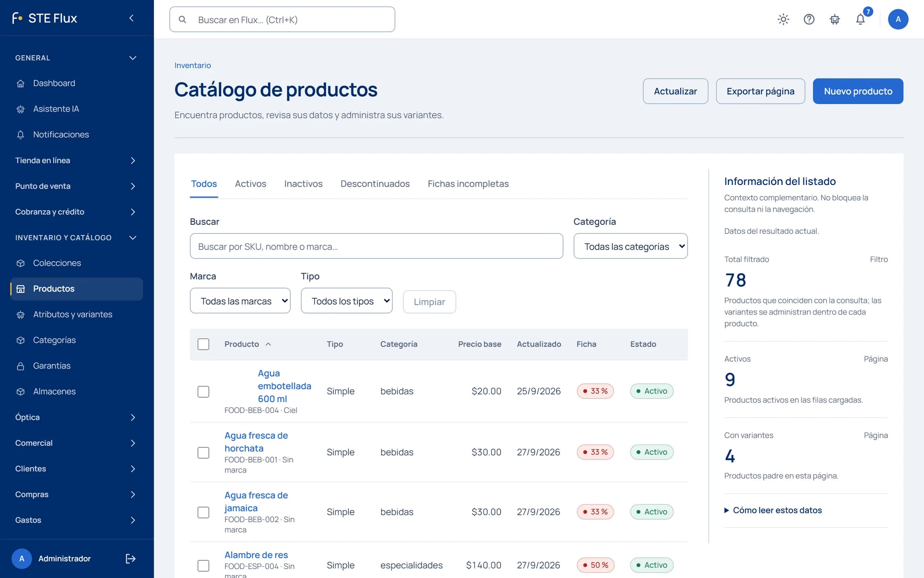
Task: Check the Agua fresca de jamaica row checkbox
Action: (x=203, y=512)
